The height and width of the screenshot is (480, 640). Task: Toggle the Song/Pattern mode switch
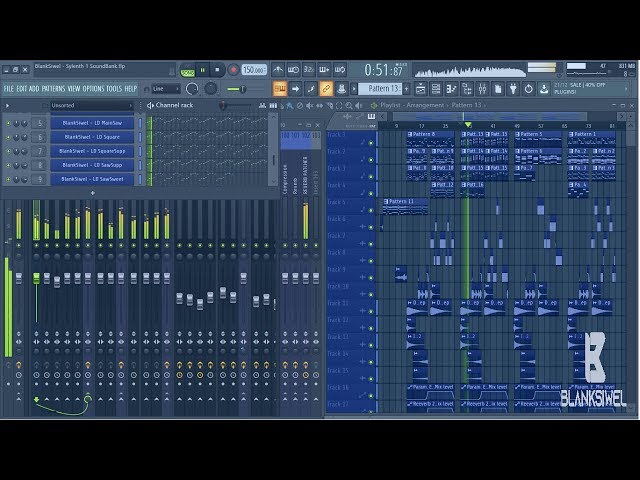(x=187, y=70)
